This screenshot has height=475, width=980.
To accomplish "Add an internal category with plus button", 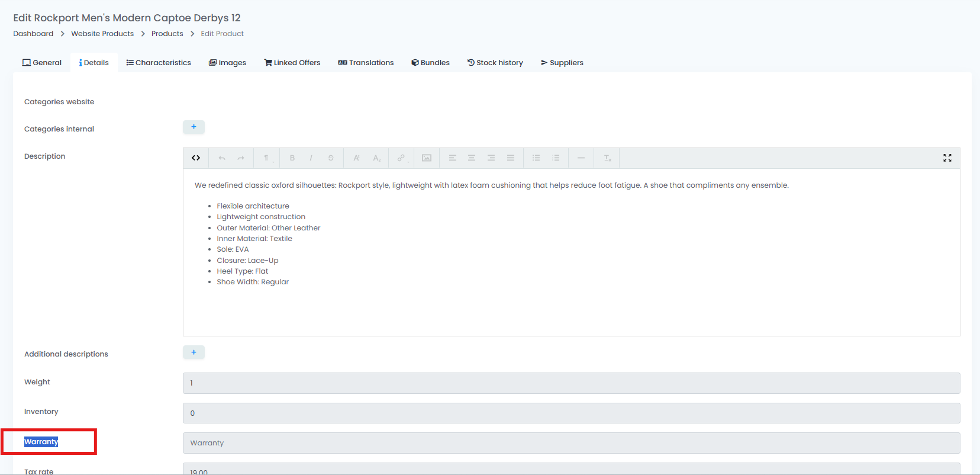I will pyautogui.click(x=194, y=127).
